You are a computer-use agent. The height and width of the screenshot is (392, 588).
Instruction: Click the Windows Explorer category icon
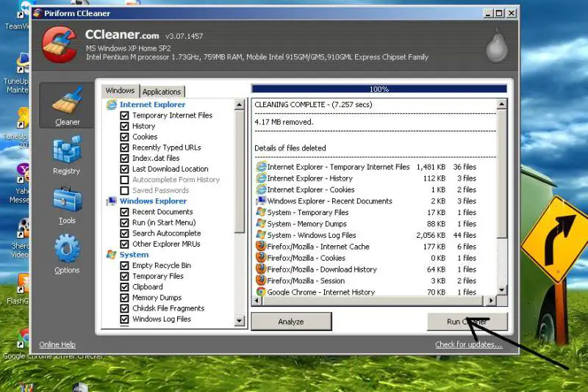point(112,201)
